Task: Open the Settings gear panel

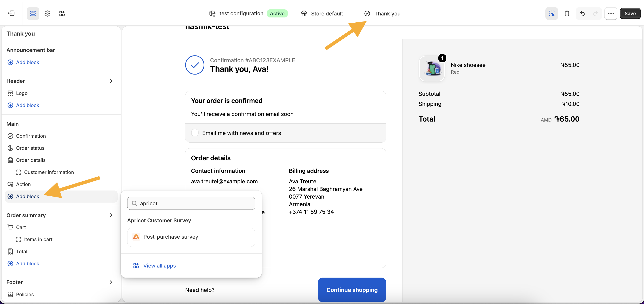Action: [47, 13]
